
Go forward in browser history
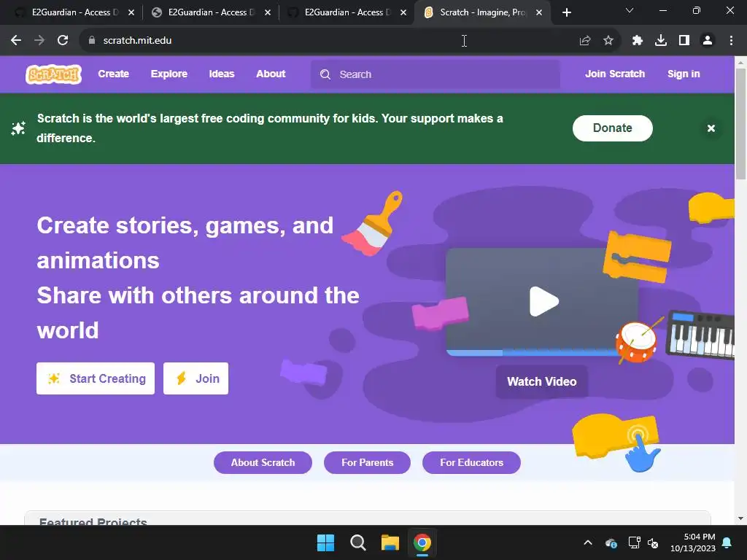[39, 41]
